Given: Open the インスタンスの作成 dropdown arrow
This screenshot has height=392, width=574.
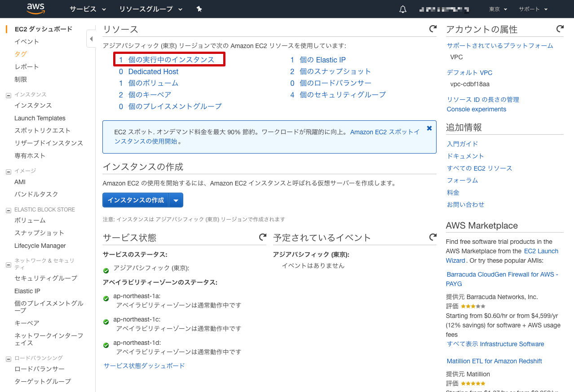Looking at the screenshot, I should 176,200.
